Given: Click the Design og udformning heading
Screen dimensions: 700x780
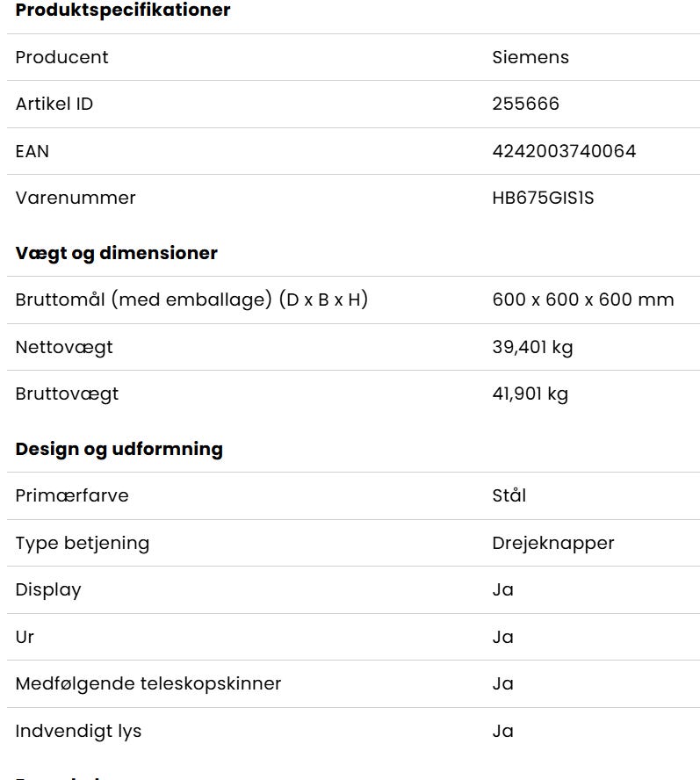Looking at the screenshot, I should 119,449.
